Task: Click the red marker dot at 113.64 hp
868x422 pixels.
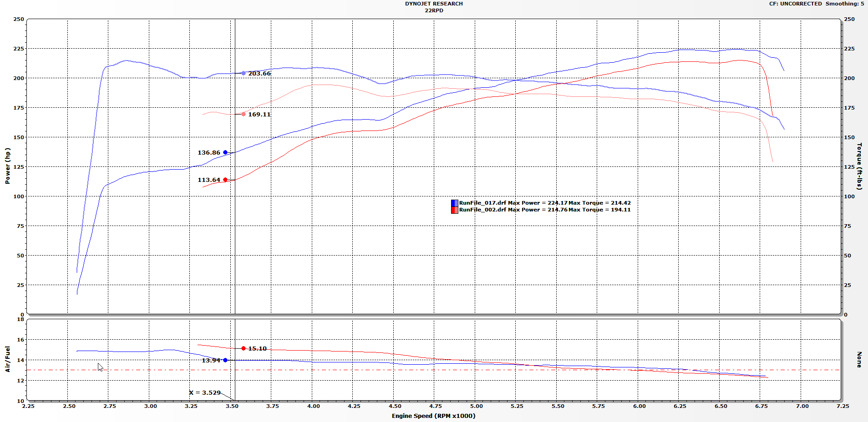Action: click(225, 180)
